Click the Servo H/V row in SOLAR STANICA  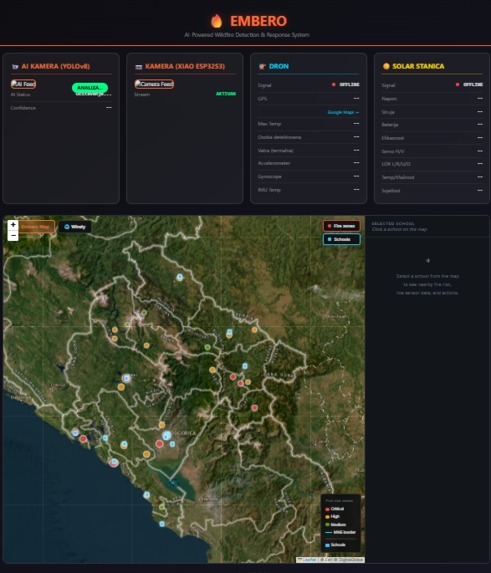coord(432,151)
